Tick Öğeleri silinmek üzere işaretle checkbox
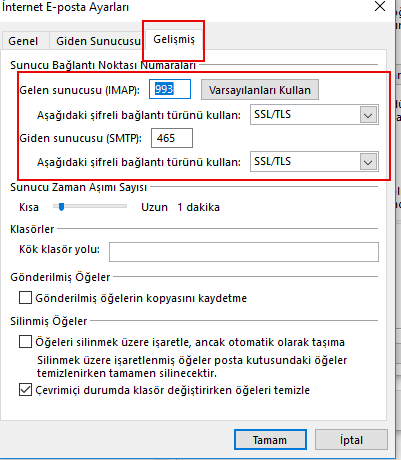401x460 pixels. (x=25, y=342)
